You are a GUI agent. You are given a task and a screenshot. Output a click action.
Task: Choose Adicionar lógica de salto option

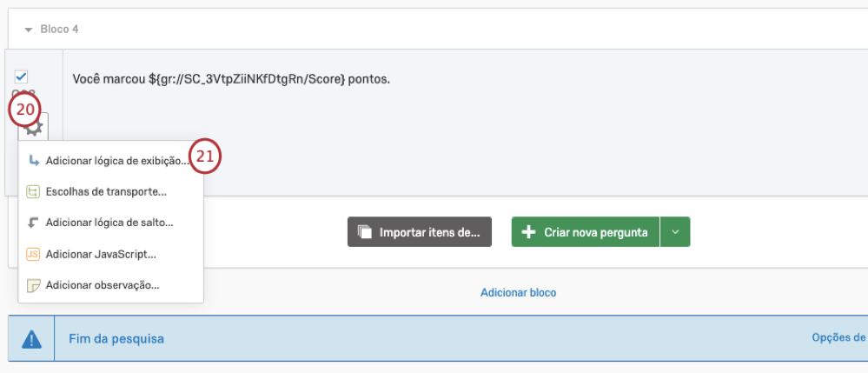(109, 223)
